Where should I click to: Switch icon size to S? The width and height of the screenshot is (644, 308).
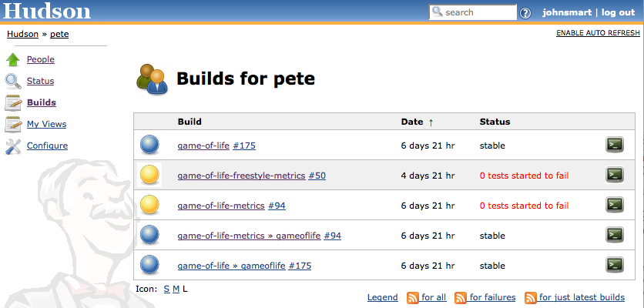pos(166,289)
